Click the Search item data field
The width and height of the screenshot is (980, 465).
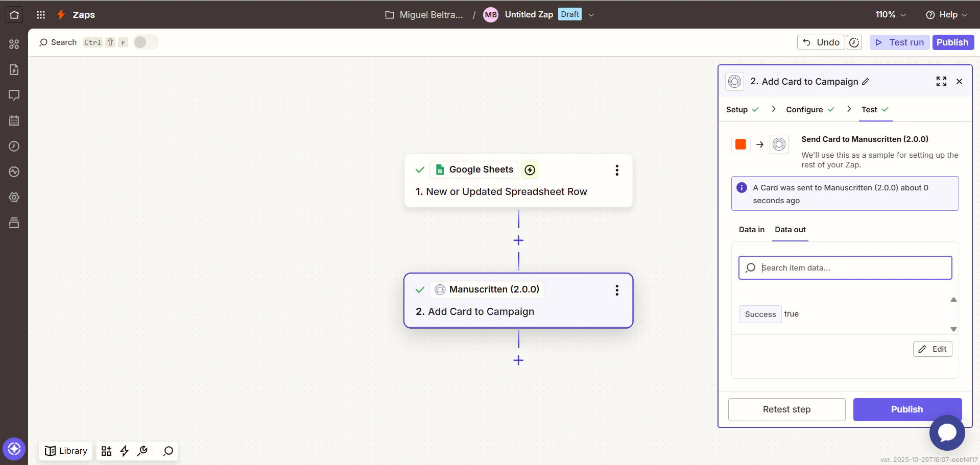coord(845,267)
